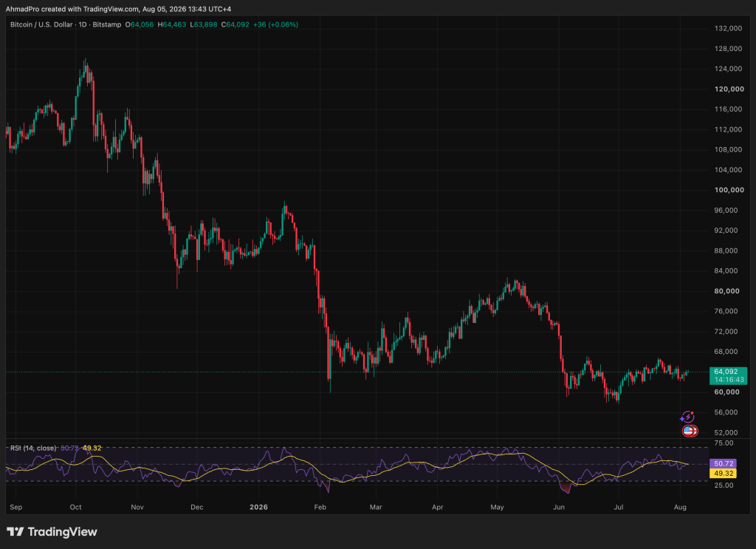Click the bold 100,000 price scale label
Image resolution: width=756 pixels, height=549 pixels.
pyautogui.click(x=729, y=190)
